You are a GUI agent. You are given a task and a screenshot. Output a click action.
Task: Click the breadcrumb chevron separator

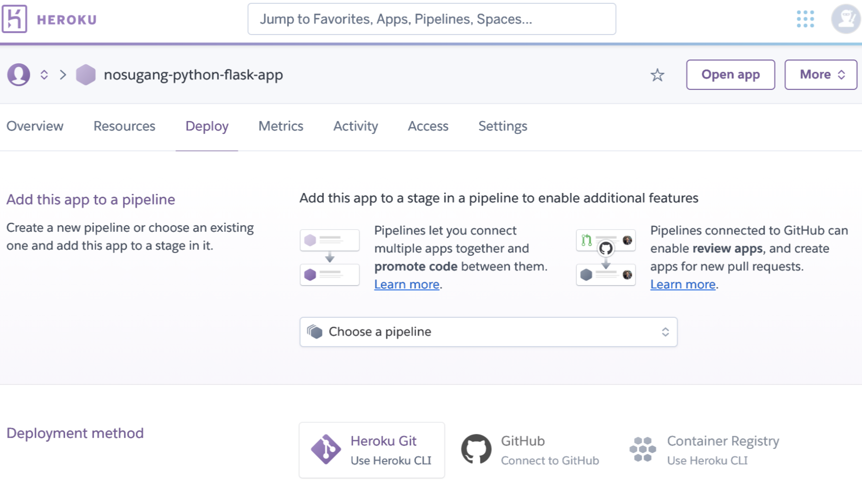pos(63,75)
